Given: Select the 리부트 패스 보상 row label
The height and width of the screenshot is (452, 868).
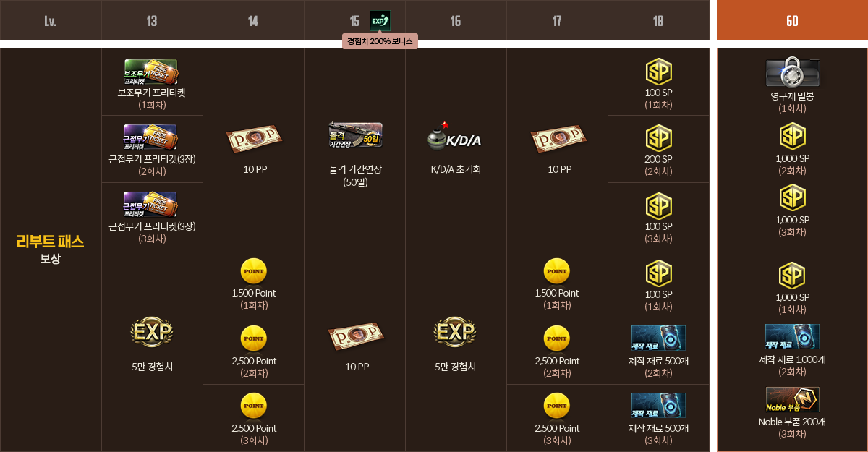Looking at the screenshot, I should [51, 250].
